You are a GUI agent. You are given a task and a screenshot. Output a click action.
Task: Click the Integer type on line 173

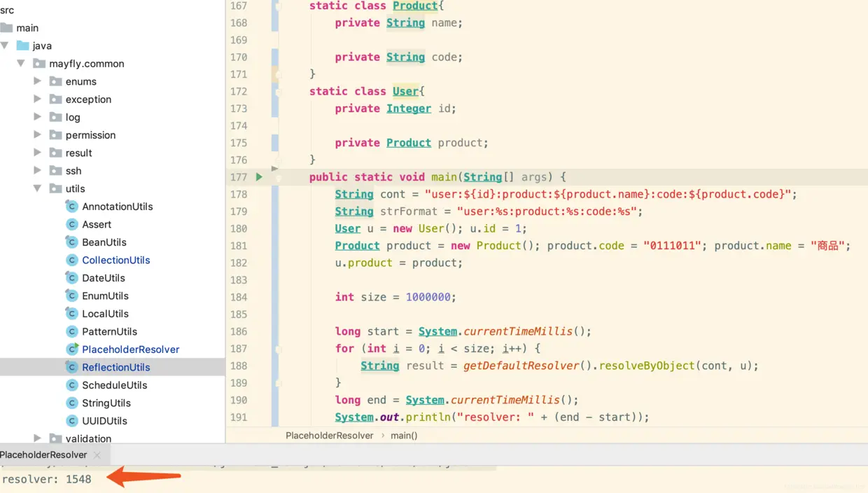[409, 109]
